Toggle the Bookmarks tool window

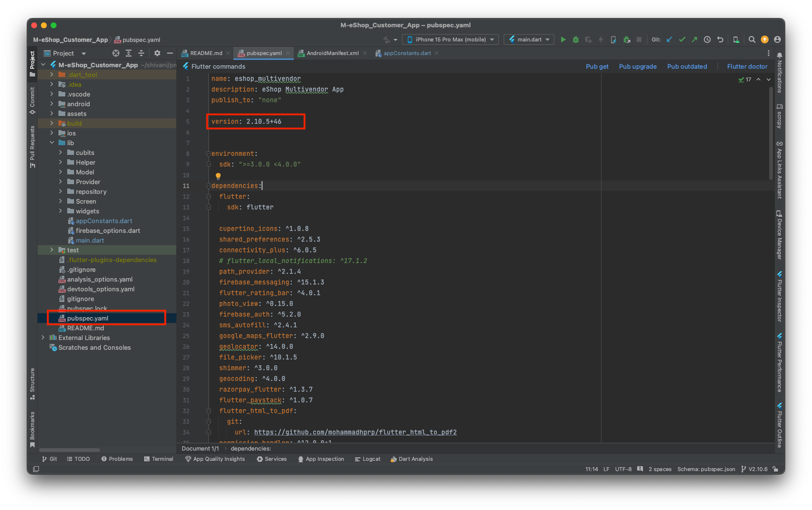coord(32,429)
